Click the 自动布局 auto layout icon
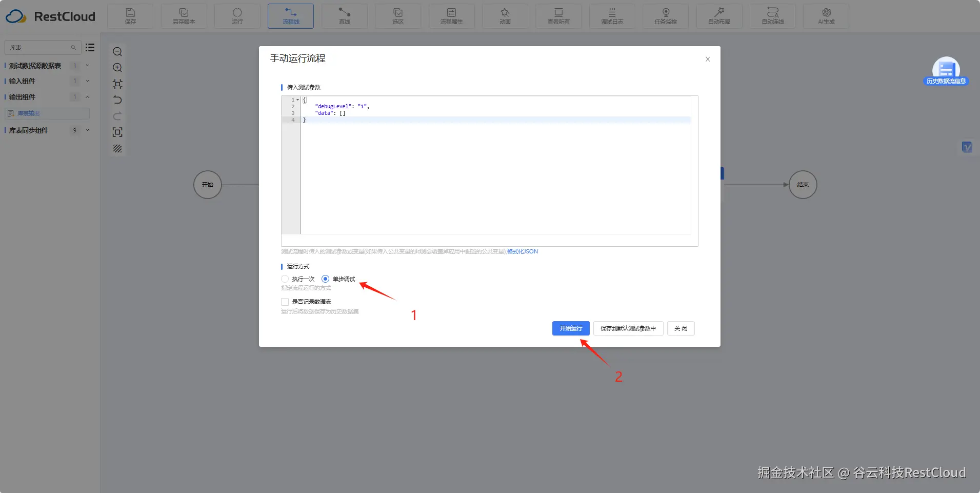This screenshot has width=980, height=493. pyautogui.click(x=719, y=16)
